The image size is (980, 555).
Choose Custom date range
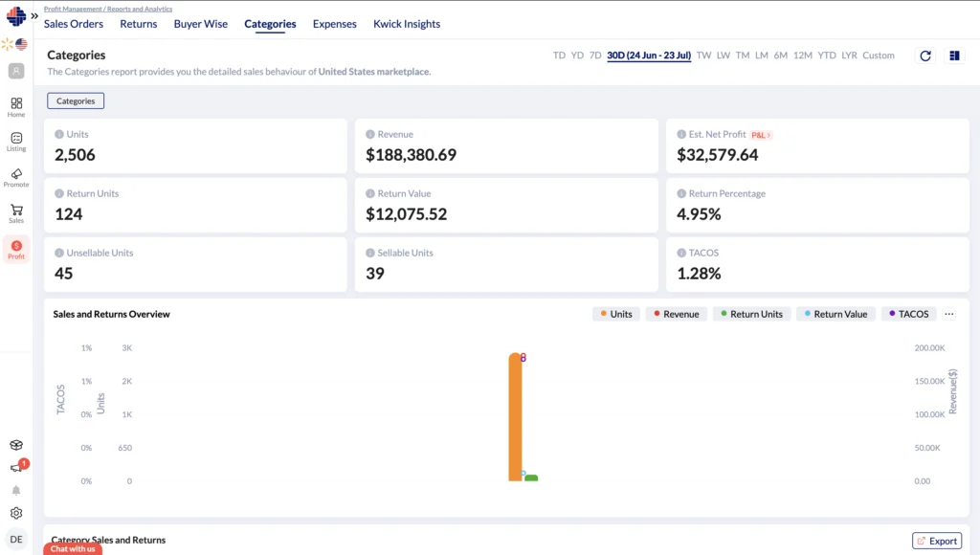coord(879,55)
